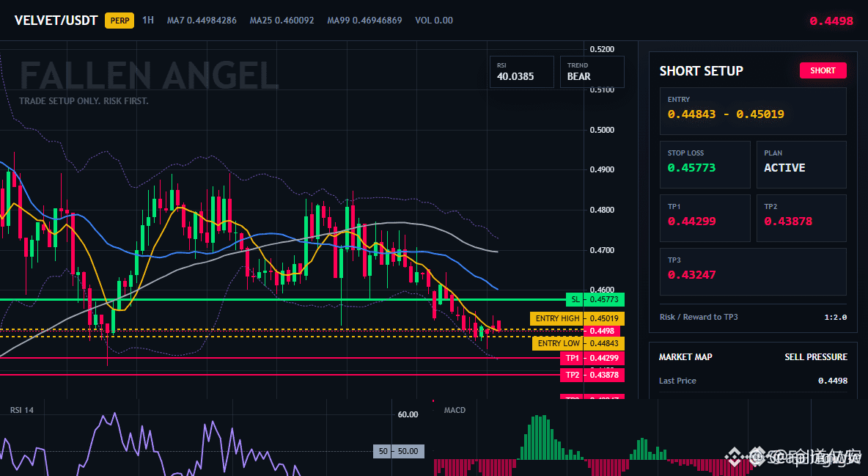
Task: Click the 0.4900 price axis label
Action: 602,169
